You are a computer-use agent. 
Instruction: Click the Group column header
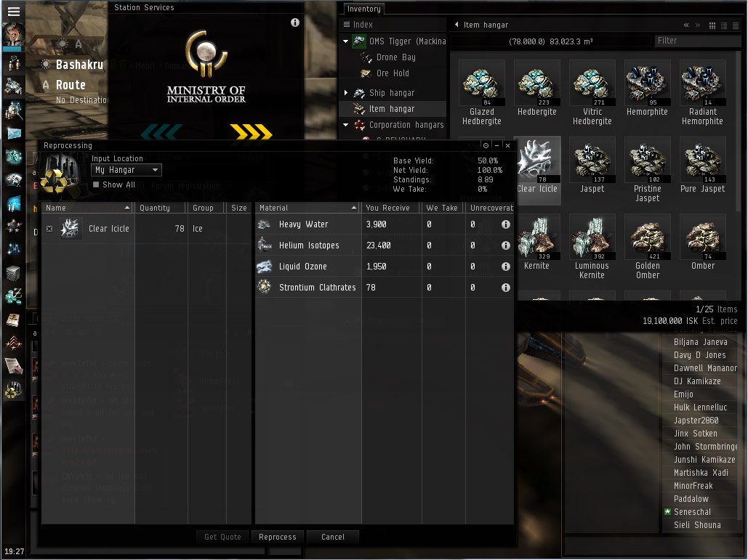pyautogui.click(x=206, y=208)
